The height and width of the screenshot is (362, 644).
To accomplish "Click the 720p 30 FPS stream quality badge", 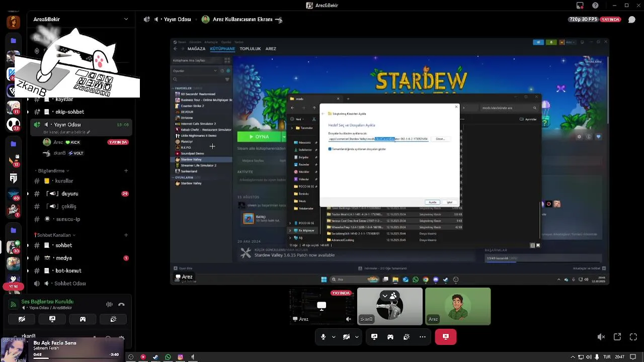I will pyautogui.click(x=583, y=20).
